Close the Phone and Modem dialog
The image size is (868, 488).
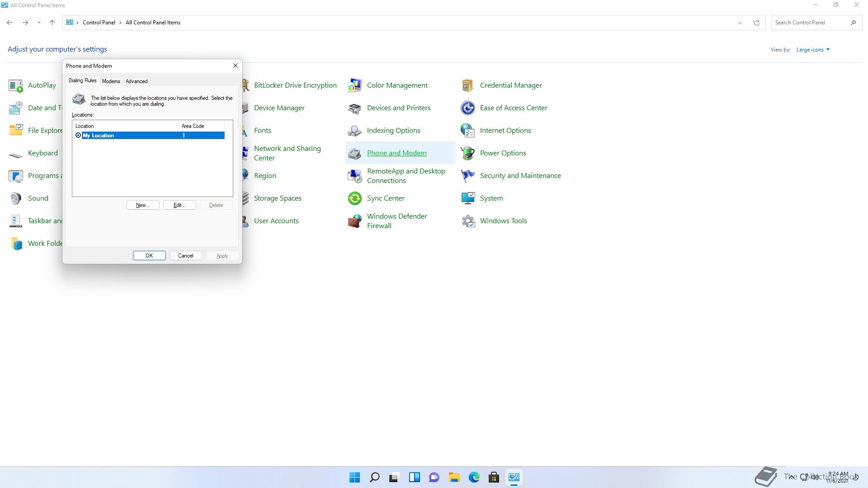(236, 66)
